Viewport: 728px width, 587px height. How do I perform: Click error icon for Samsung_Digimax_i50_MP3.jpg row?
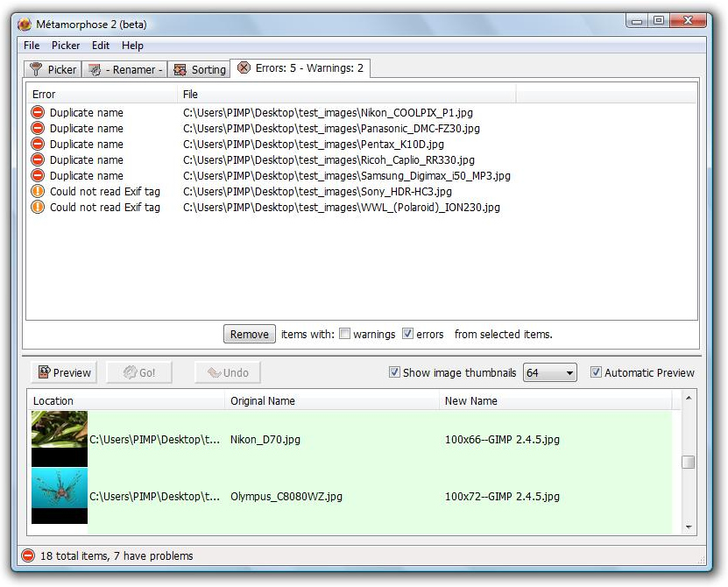38,175
